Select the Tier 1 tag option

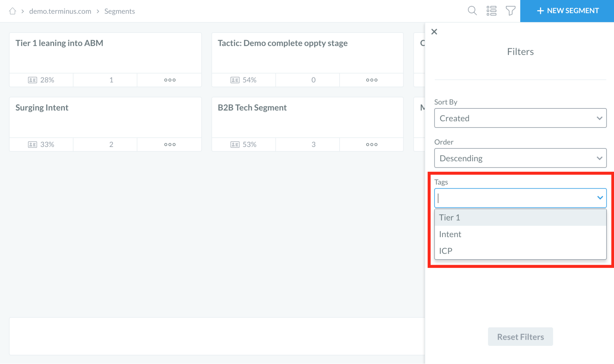tap(520, 217)
